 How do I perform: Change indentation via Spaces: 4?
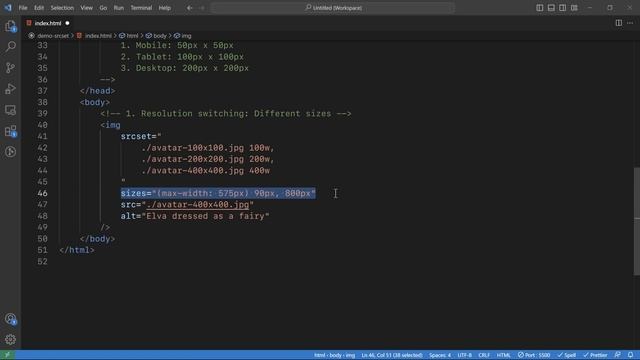pyautogui.click(x=440, y=355)
